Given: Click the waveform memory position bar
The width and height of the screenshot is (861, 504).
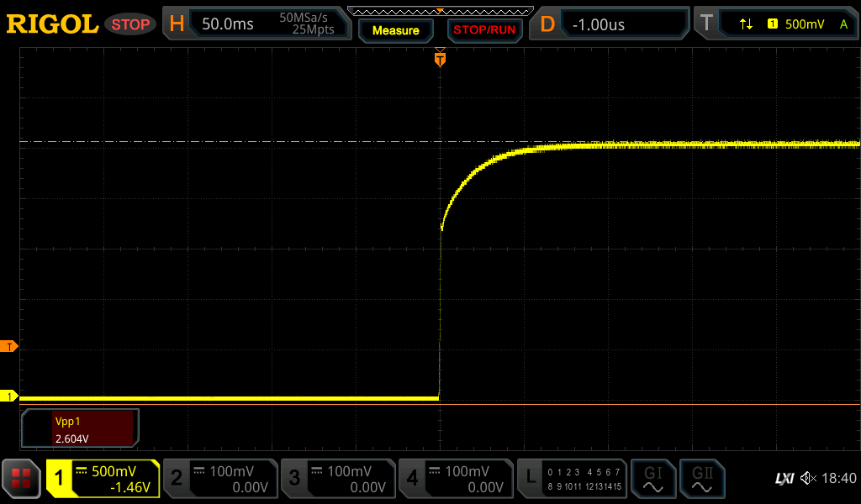Looking at the screenshot, I should [441, 12].
